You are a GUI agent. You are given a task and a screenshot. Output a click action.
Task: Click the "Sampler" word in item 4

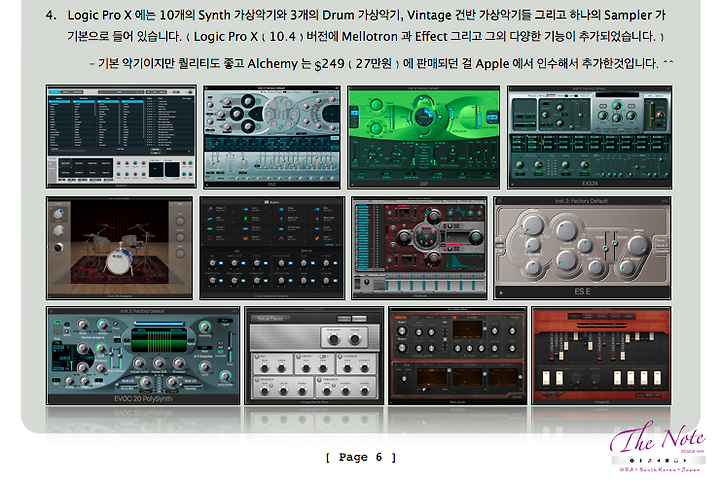[x=628, y=15]
